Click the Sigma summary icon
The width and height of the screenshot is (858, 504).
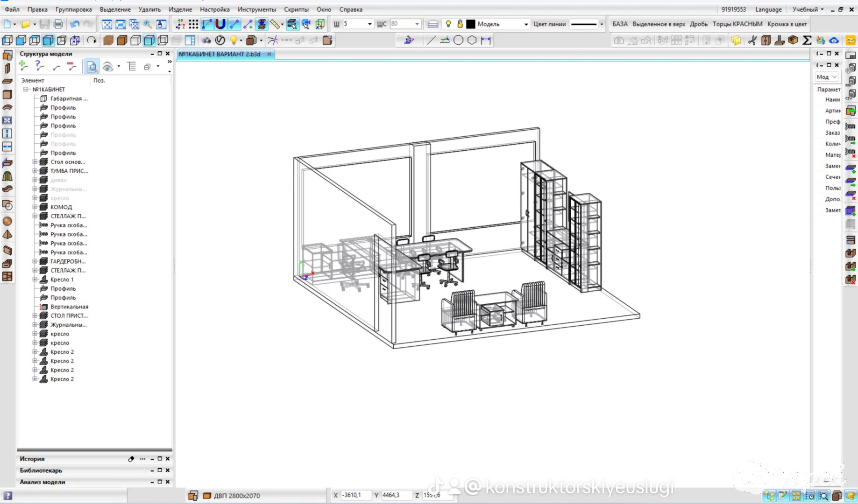[807, 40]
